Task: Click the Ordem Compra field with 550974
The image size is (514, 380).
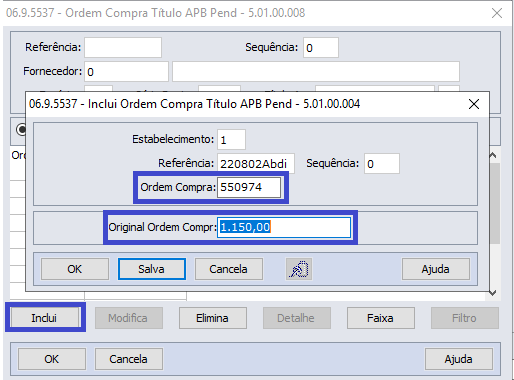Action: 249,187
